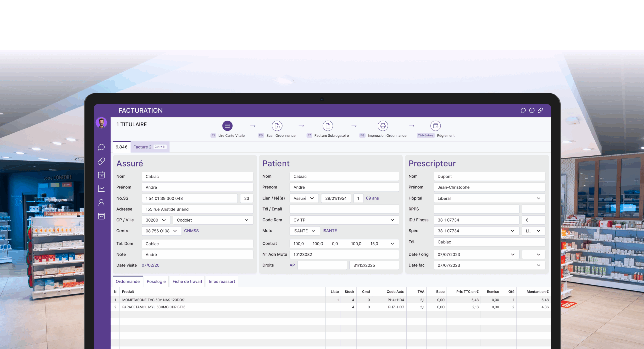Switch to the Posologie tab
The image size is (644, 349).
point(156,281)
